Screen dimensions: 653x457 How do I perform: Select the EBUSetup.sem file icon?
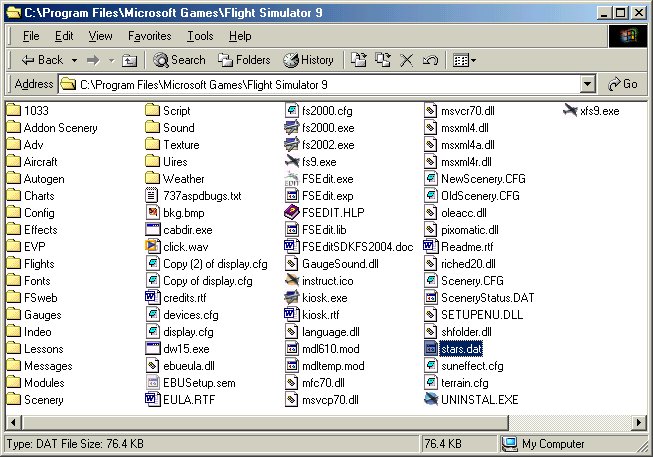tap(153, 382)
